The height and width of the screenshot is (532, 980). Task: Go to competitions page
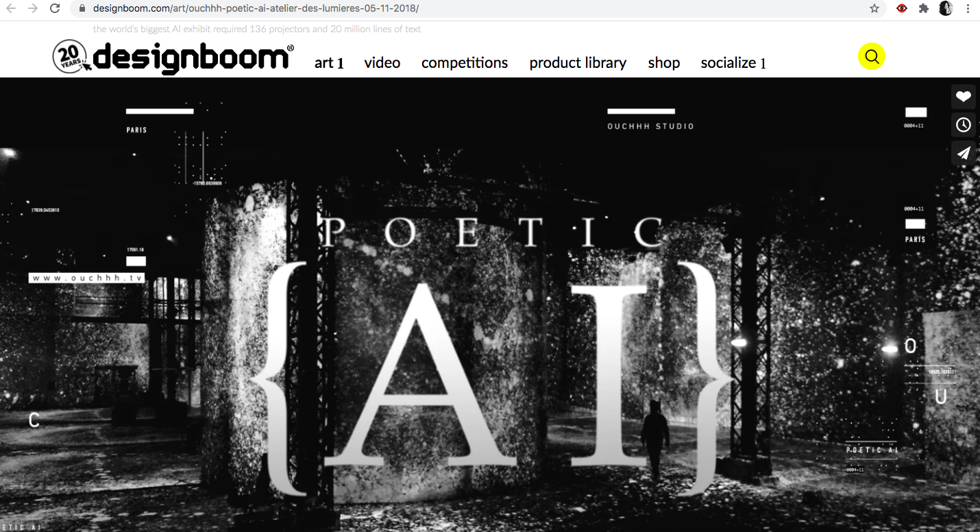(465, 63)
